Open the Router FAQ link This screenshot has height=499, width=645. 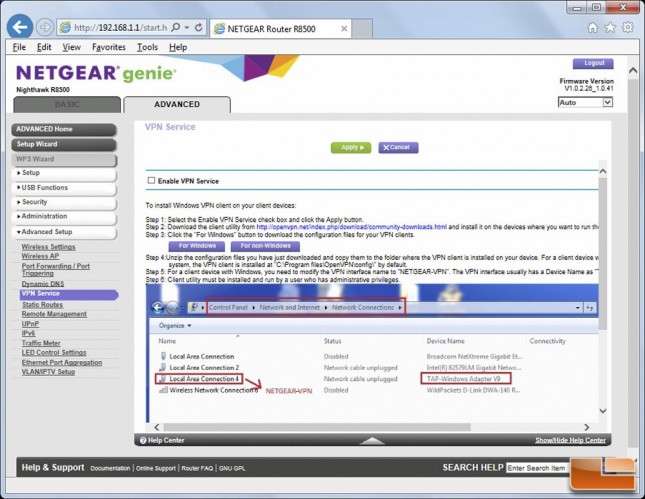coord(197,468)
